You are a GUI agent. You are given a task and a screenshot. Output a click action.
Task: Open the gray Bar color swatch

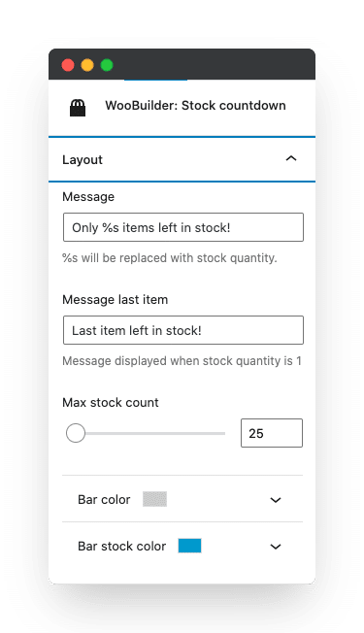point(154,499)
